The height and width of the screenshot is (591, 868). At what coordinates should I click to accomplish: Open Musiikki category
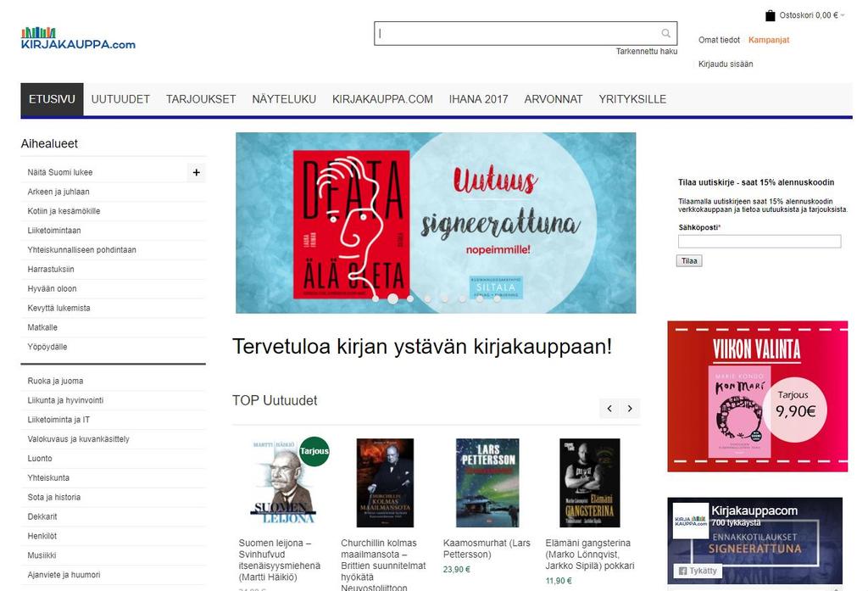click(42, 555)
